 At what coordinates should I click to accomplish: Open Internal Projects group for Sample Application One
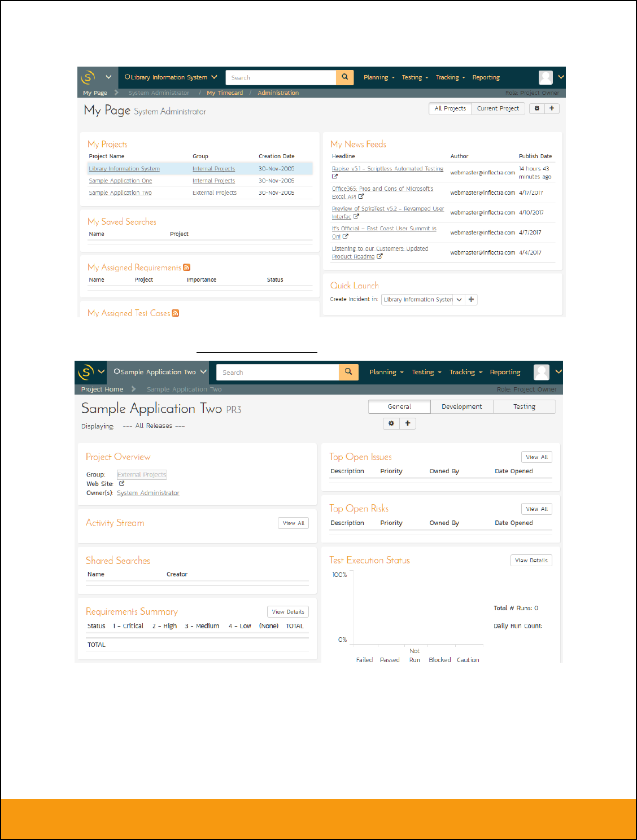click(213, 181)
